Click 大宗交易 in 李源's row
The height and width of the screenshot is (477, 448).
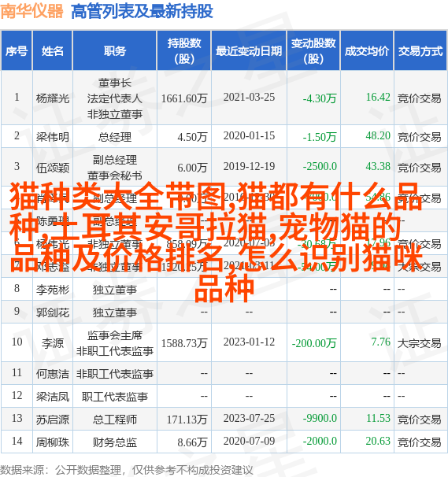tap(419, 343)
